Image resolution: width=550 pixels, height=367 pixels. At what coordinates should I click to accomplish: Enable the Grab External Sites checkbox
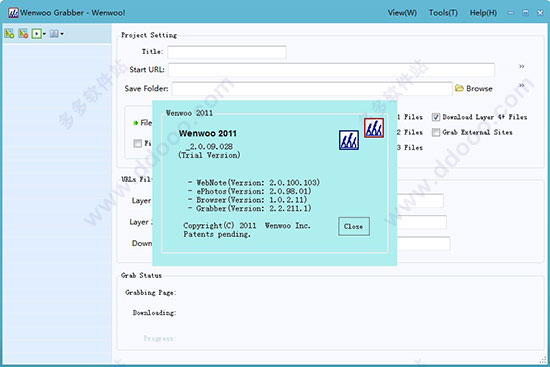(436, 132)
